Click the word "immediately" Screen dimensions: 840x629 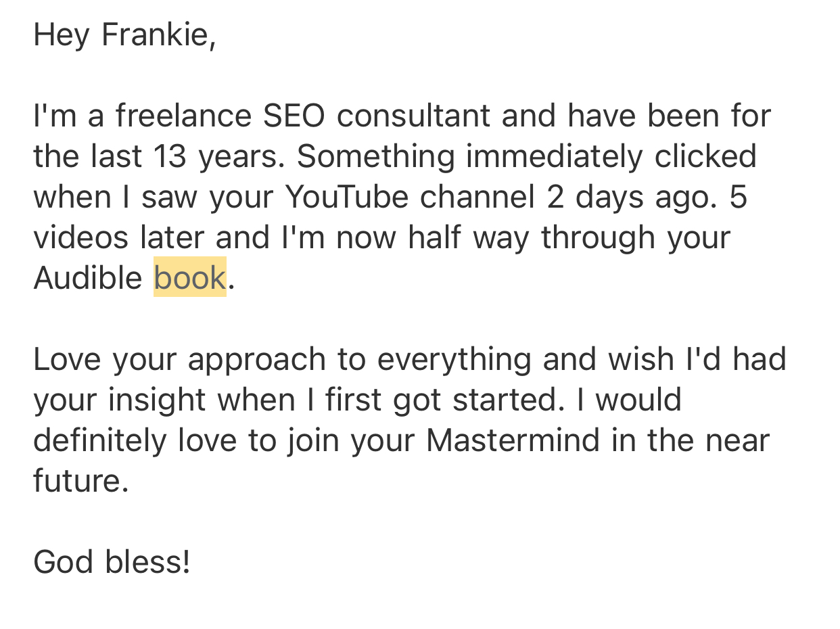pos(554,156)
